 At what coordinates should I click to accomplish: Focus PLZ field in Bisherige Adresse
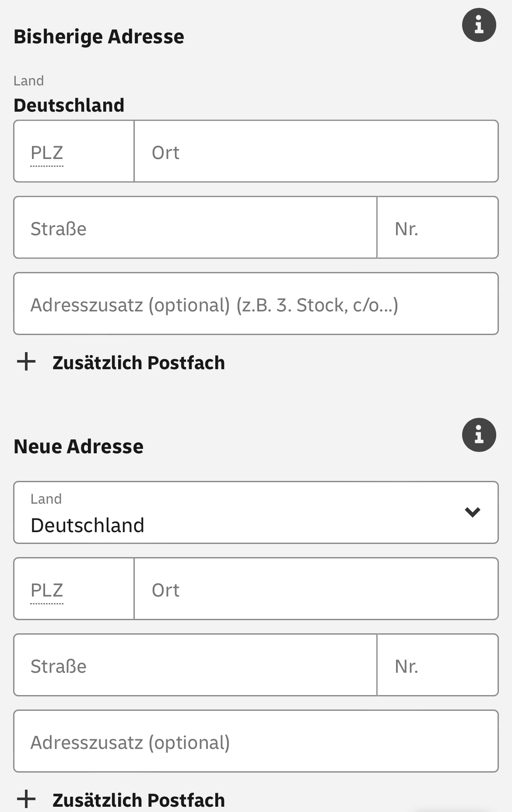tap(74, 151)
